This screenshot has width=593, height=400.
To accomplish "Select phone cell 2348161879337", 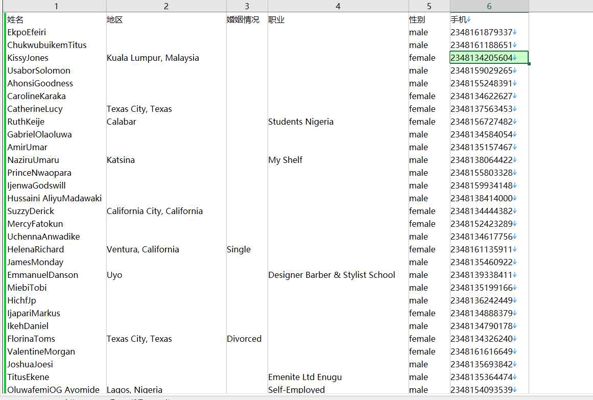I will click(x=489, y=33).
